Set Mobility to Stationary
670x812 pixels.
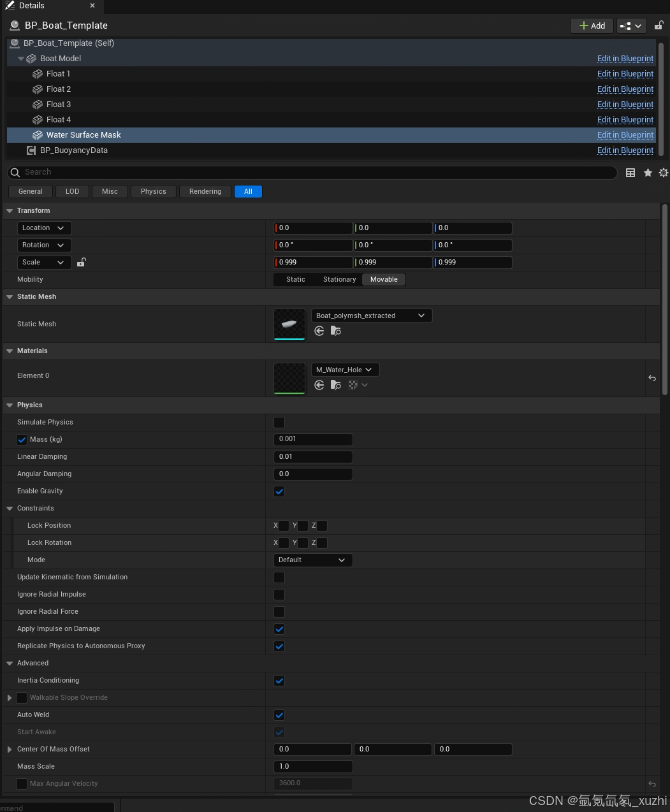(339, 280)
